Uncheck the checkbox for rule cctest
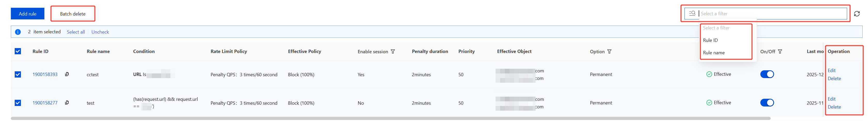The width and height of the screenshot is (868, 122). (x=18, y=74)
